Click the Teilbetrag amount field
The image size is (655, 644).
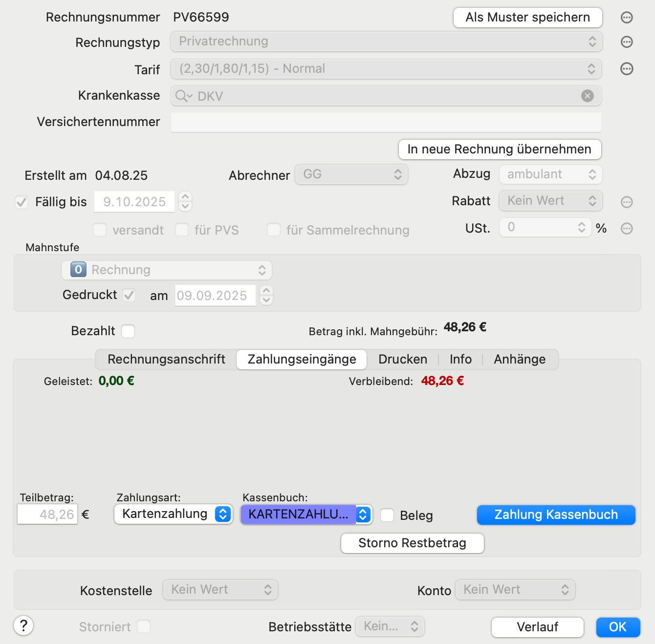[47, 514]
